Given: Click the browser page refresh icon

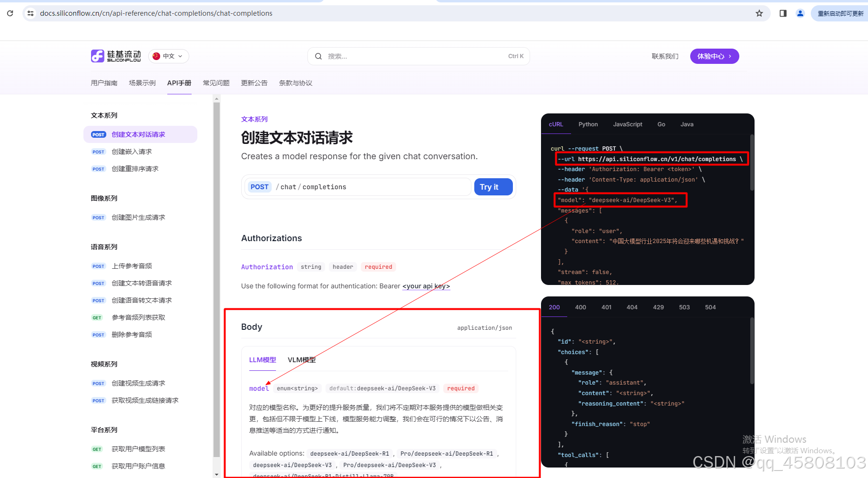Looking at the screenshot, I should 10,13.
